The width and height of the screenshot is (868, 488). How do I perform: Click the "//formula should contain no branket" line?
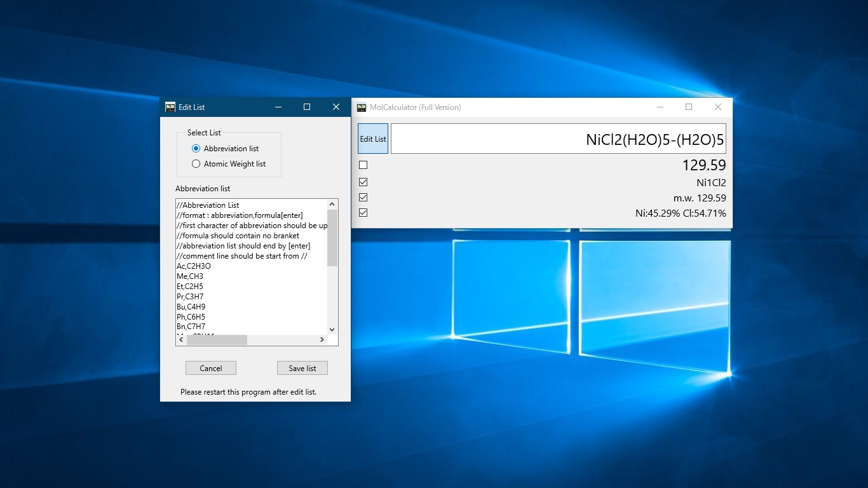click(x=238, y=236)
